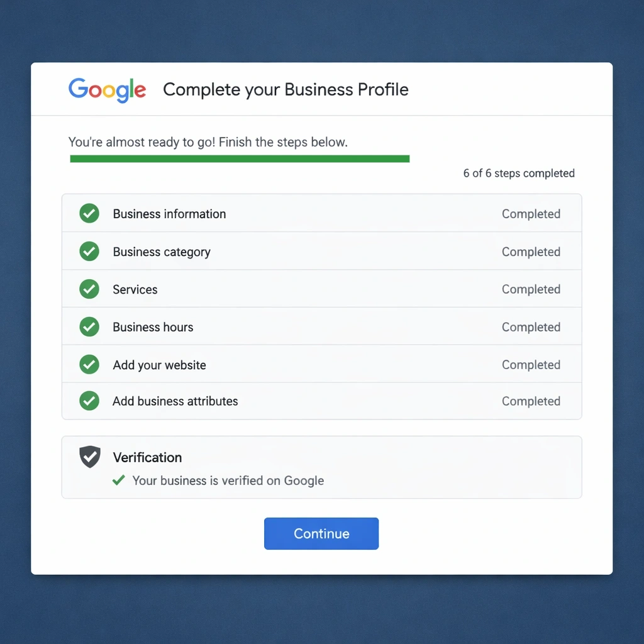
Task: Select the Add your website step
Action: tap(321, 365)
